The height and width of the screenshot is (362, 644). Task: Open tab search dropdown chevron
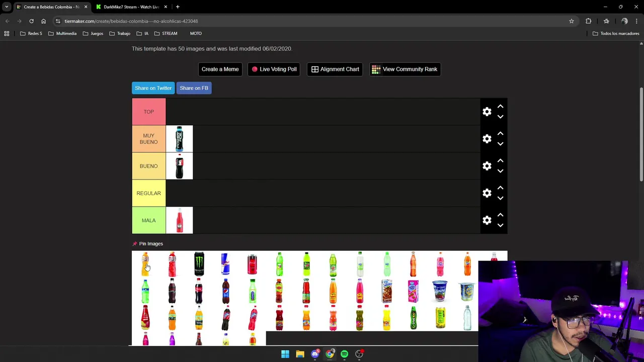(x=7, y=7)
